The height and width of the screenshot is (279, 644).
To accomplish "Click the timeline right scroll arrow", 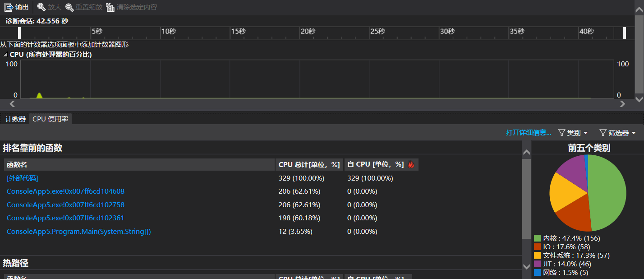I will point(622,104).
